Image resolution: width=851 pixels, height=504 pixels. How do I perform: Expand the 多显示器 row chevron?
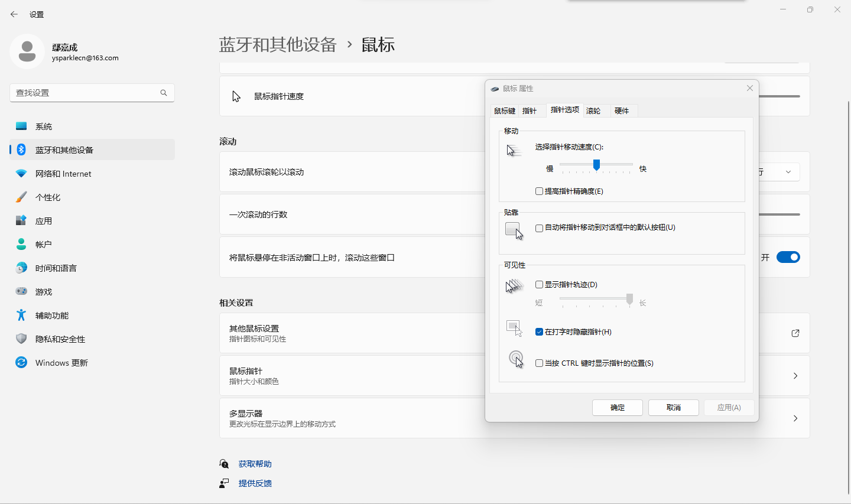795,418
